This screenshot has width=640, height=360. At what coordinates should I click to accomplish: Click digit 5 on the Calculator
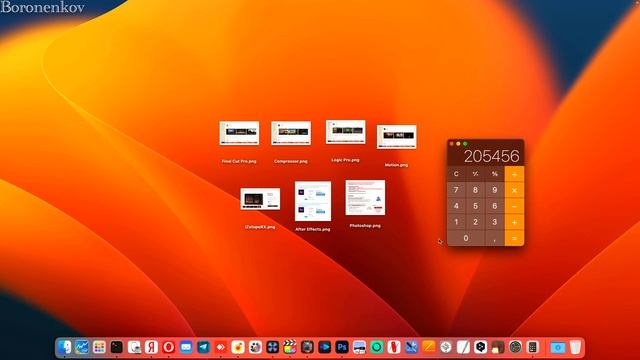click(x=476, y=206)
